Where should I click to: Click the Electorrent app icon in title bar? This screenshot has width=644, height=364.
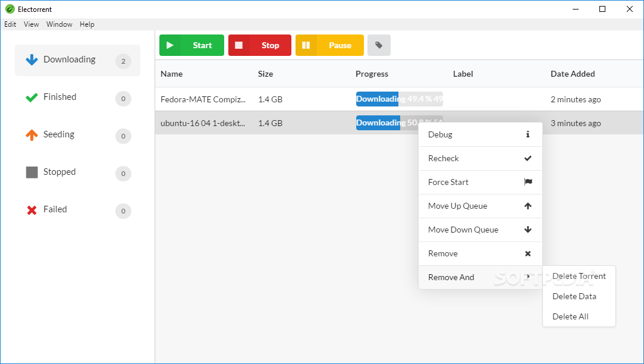coord(10,9)
